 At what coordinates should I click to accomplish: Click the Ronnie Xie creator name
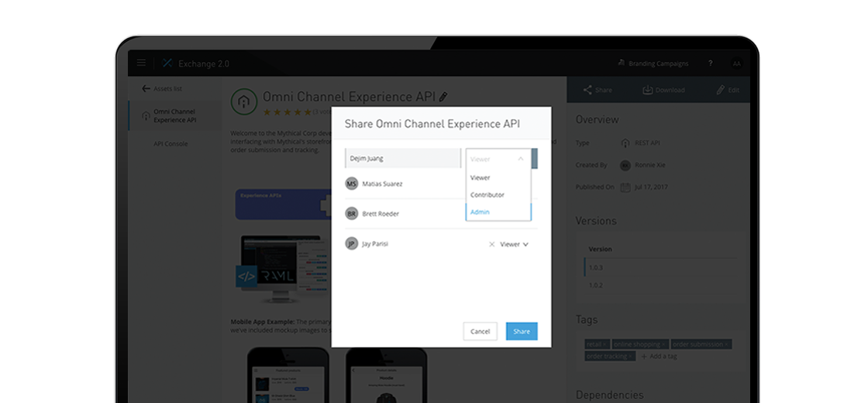[651, 165]
